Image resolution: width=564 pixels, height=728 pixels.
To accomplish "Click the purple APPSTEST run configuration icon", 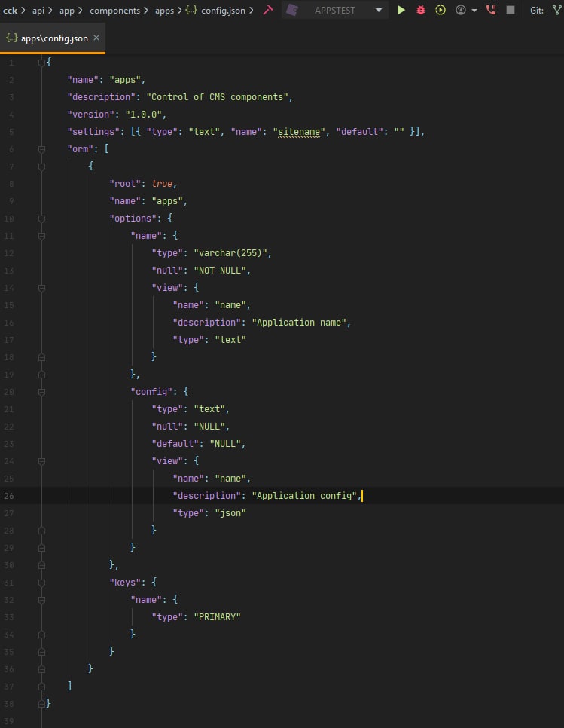I will tap(292, 10).
